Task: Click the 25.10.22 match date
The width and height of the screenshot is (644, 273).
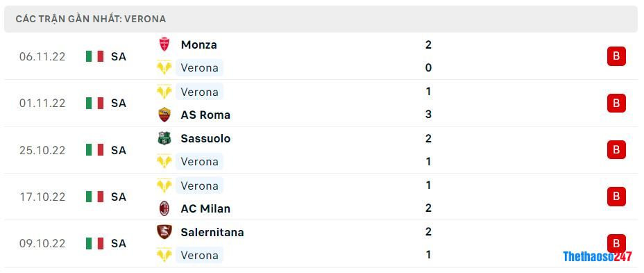Action: pyautogui.click(x=42, y=151)
